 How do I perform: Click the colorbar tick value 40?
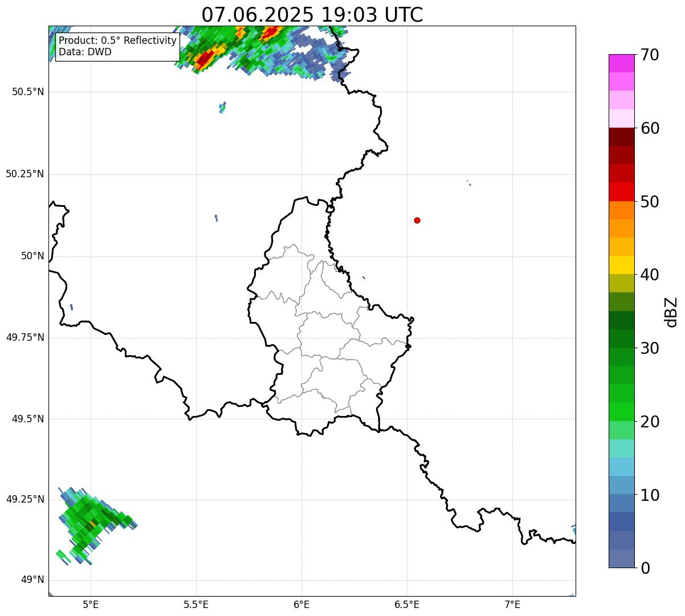pyautogui.click(x=650, y=275)
